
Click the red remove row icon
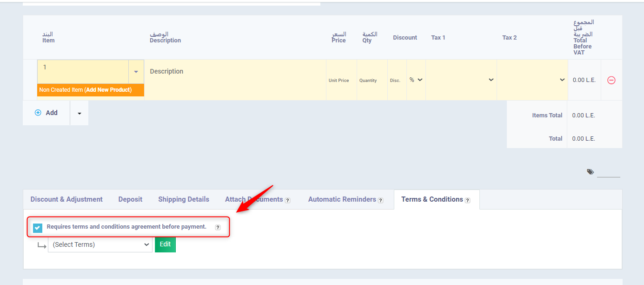pos(611,80)
